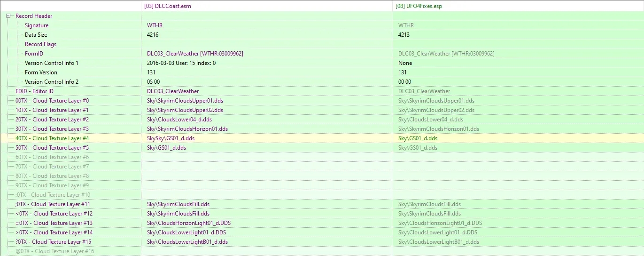Click UFO4Fixes Sky\CloudsLowerLight01_d.DDS cell
Screen dimensions: 644x256
438,232
